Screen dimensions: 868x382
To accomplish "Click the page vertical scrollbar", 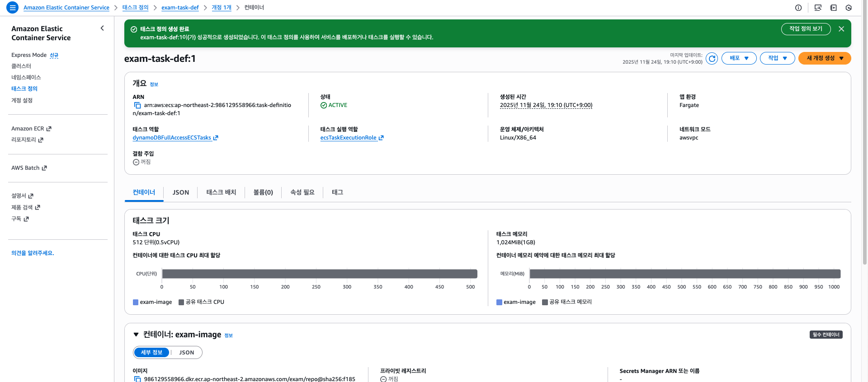I will coord(865,133).
